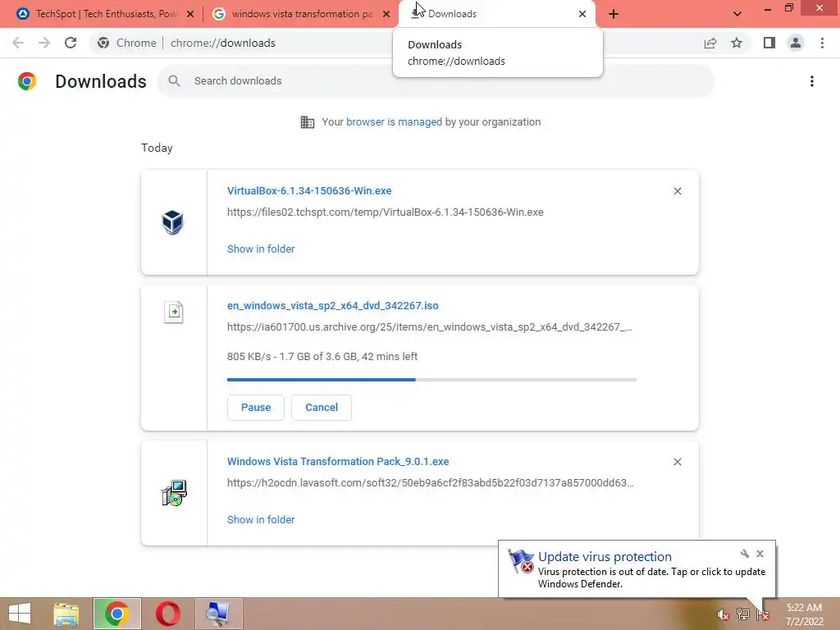This screenshot has width=840, height=630.
Task: Click the network tray icon
Action: point(742,614)
